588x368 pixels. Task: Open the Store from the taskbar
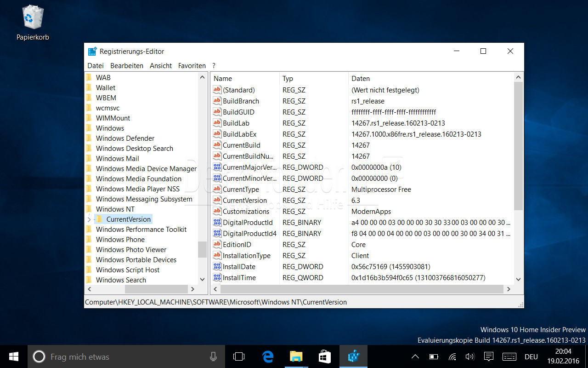[x=325, y=356]
